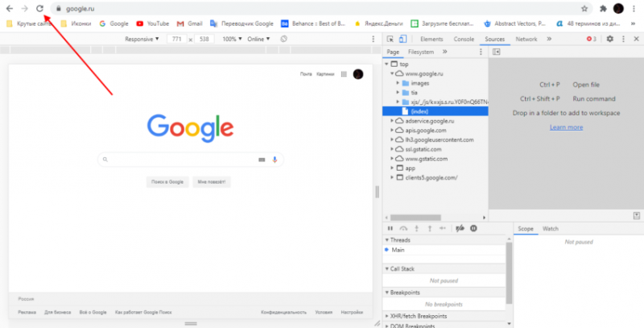Open the Google apps grid icon
The height and width of the screenshot is (328, 644).
[345, 74]
